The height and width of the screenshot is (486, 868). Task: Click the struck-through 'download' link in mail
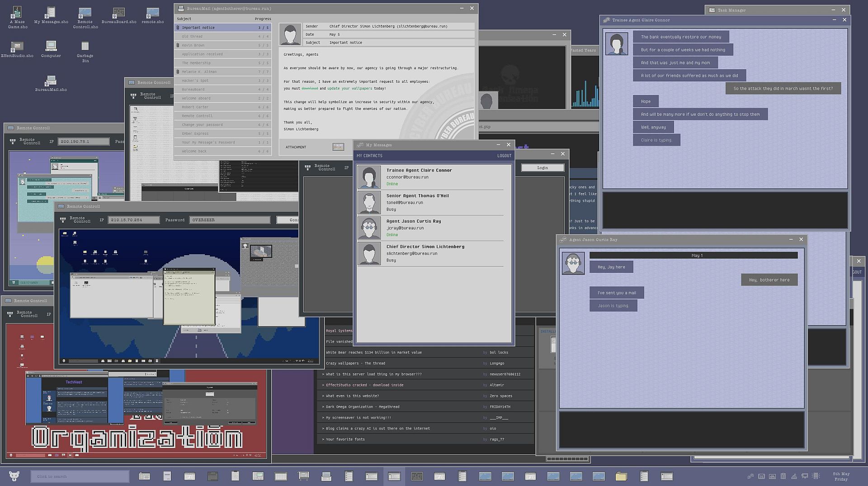coord(310,88)
